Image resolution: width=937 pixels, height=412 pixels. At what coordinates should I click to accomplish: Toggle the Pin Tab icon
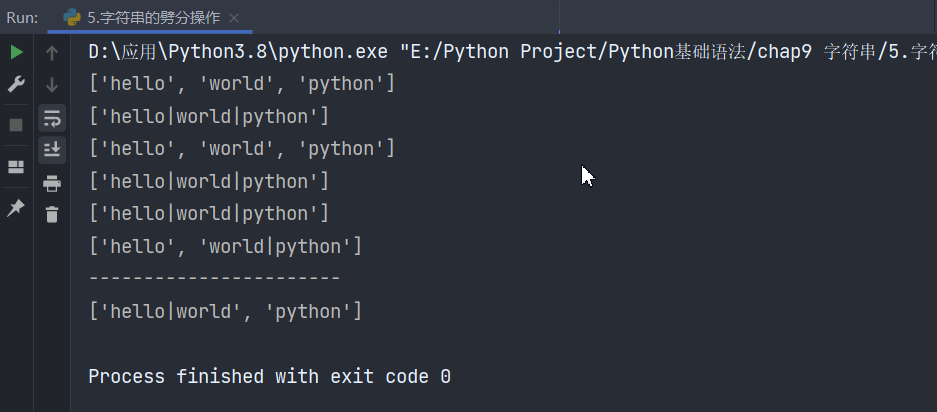tap(16, 207)
